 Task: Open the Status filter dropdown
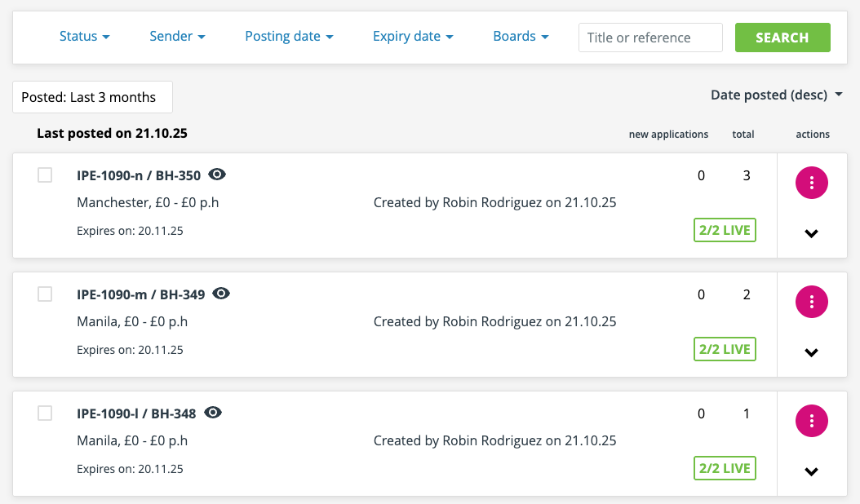pyautogui.click(x=84, y=37)
